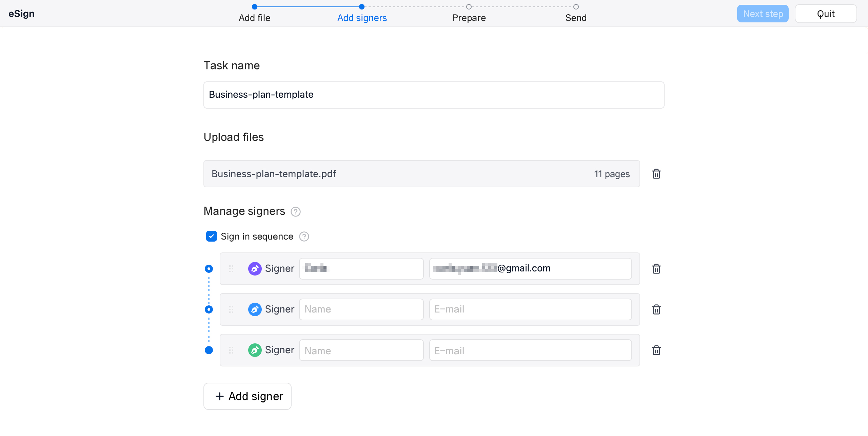The height and width of the screenshot is (436, 868).
Task: Click the second signer's Name field
Action: pos(361,309)
